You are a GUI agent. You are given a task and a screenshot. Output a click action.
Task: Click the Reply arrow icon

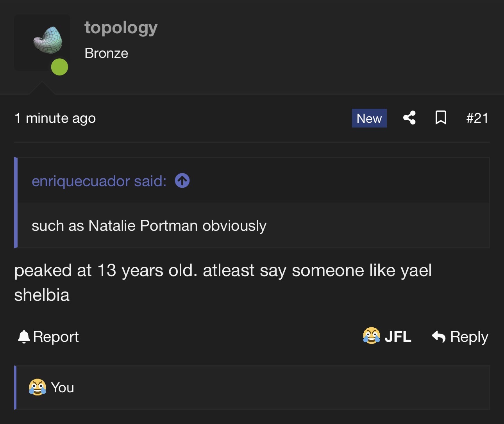[439, 336]
